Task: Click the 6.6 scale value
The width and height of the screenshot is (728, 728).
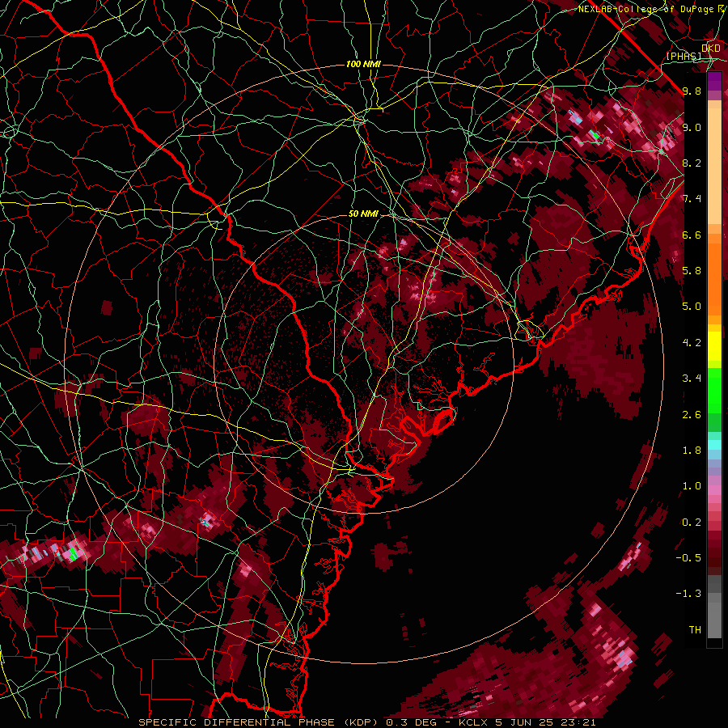Action: point(692,235)
